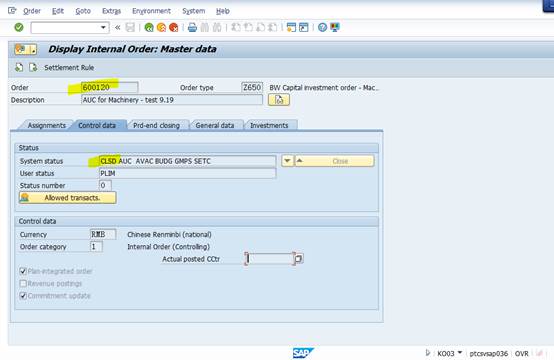The width and height of the screenshot is (554, 360).
Task: Toggle the Plan-integrated order checkbox
Action: click(x=23, y=271)
